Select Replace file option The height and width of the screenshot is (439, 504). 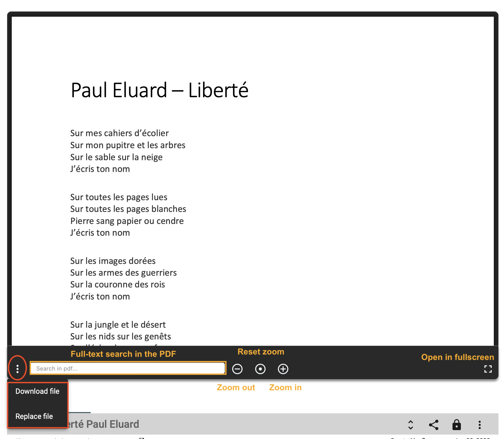click(x=34, y=416)
